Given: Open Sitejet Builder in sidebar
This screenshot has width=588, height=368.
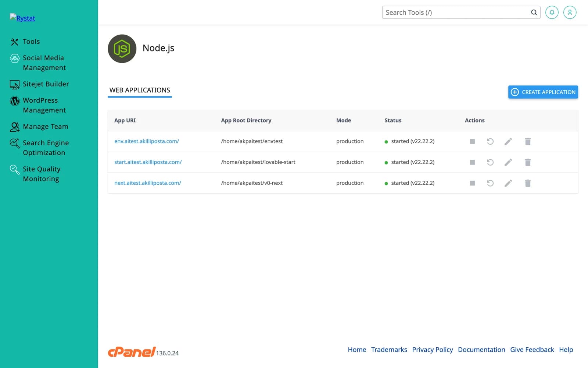Looking at the screenshot, I should 39,84.
